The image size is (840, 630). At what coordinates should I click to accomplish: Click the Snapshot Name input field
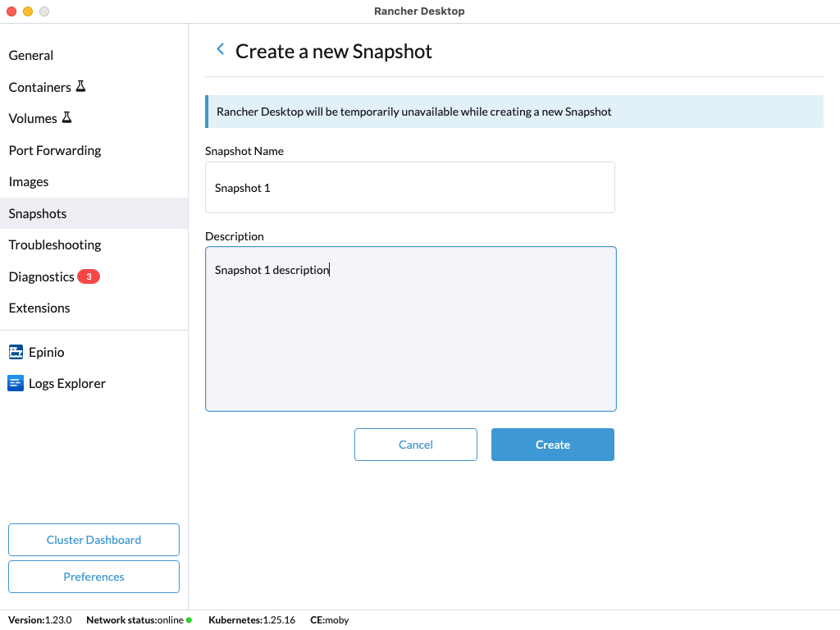pyautogui.click(x=410, y=188)
